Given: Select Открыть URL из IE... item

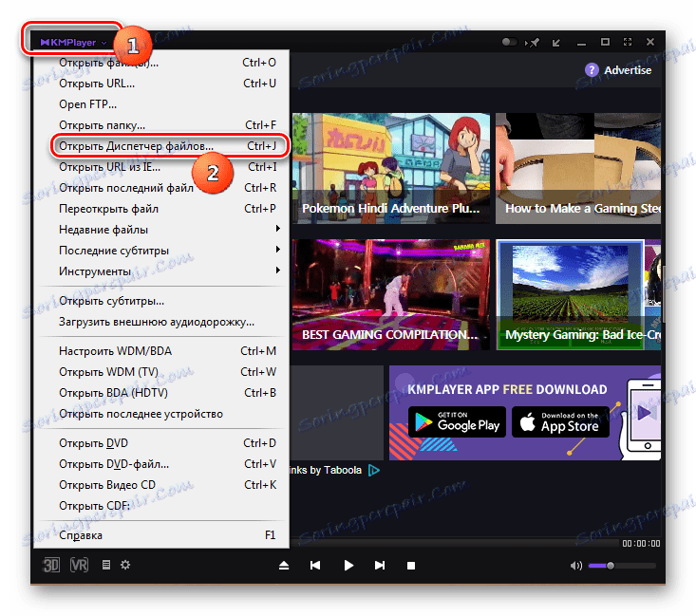Looking at the screenshot, I should pos(161,167).
